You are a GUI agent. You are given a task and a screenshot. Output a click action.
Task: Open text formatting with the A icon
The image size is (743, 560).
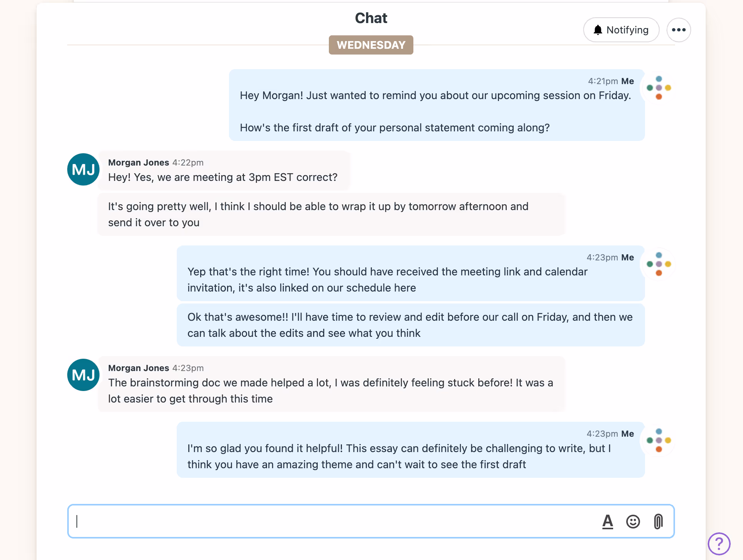coord(608,522)
